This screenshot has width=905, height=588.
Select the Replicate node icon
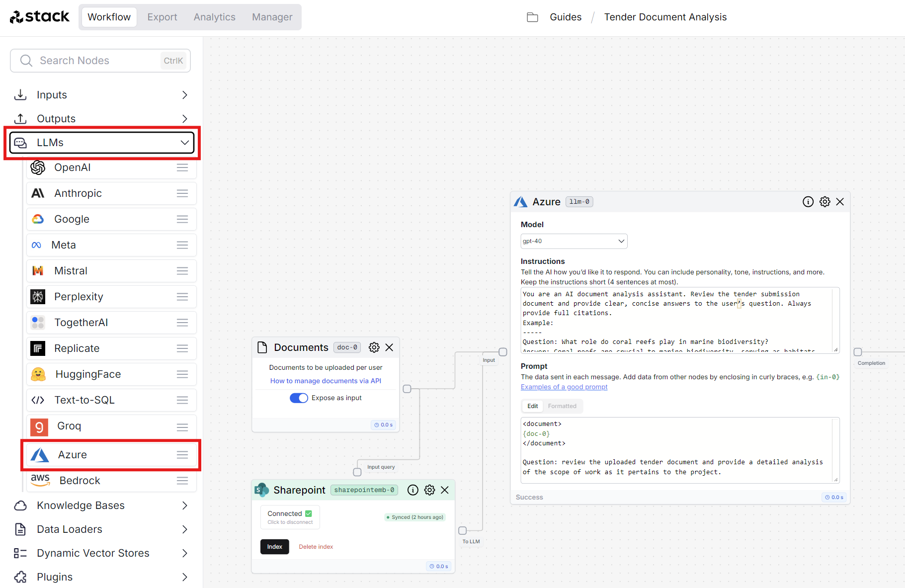(x=38, y=348)
